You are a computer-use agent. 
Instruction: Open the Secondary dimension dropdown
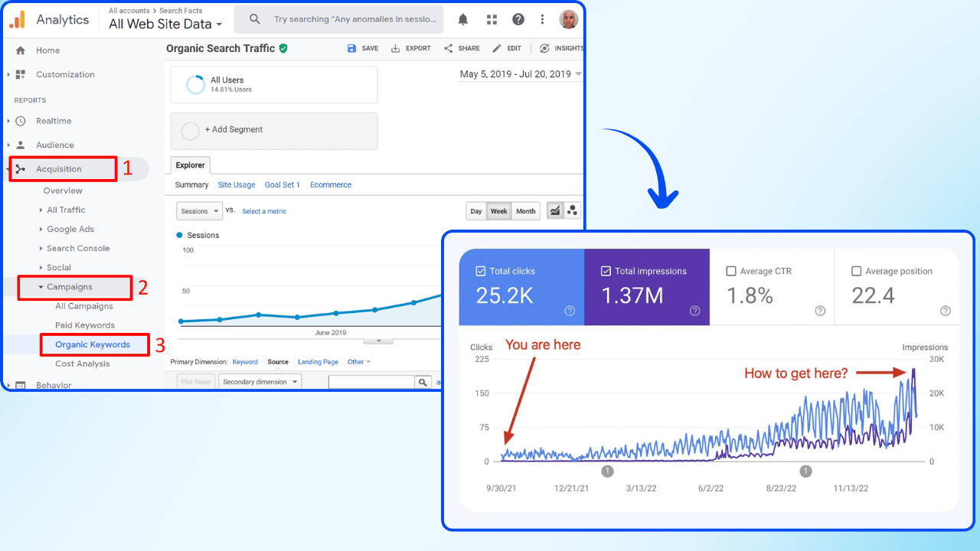pos(260,382)
